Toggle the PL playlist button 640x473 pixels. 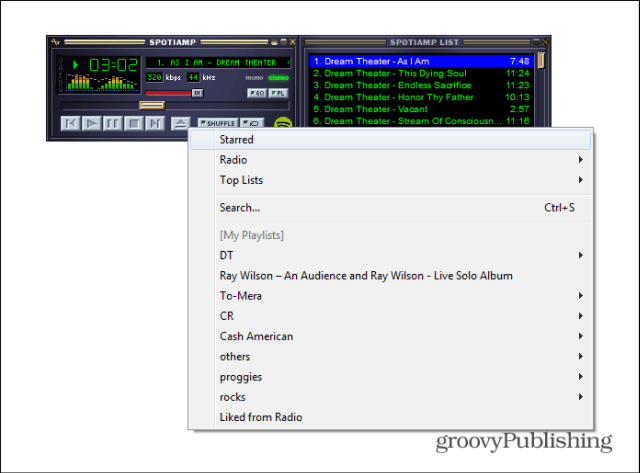278,93
